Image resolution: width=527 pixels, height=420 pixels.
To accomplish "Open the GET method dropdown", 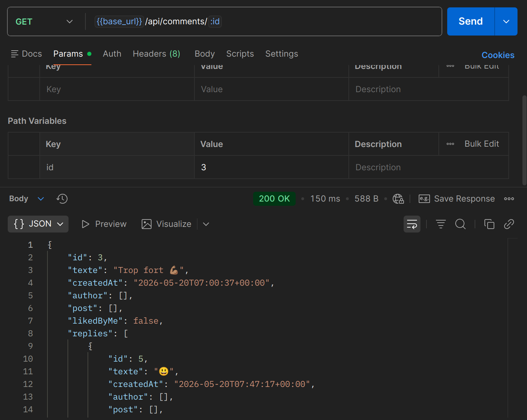I will [x=44, y=21].
